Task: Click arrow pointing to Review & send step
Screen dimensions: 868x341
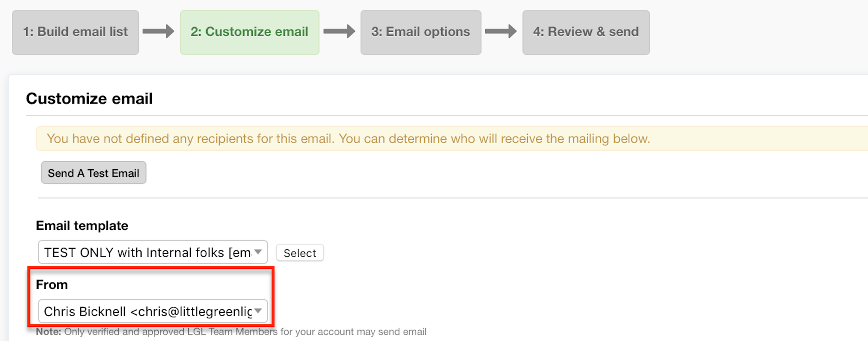Action: [x=501, y=31]
